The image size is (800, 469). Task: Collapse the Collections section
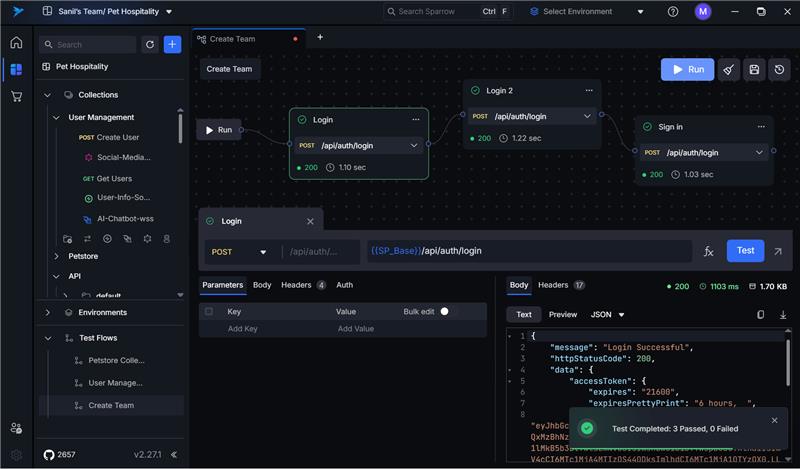tap(47, 95)
